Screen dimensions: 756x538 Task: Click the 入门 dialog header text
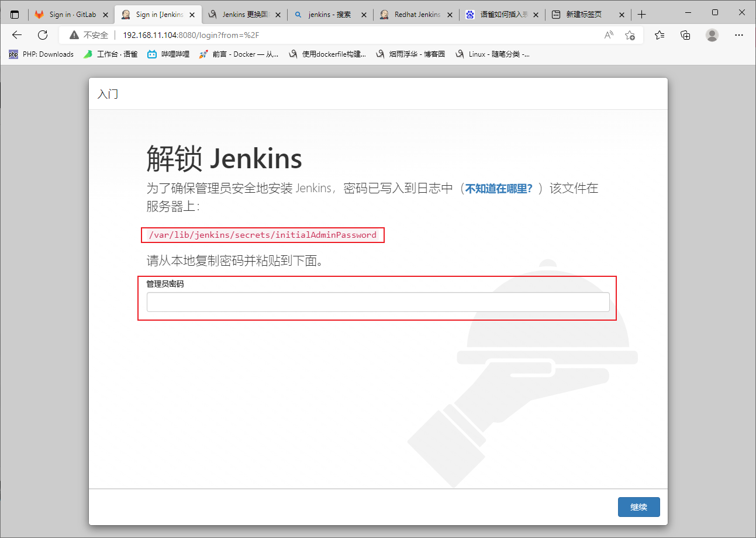tap(108, 94)
